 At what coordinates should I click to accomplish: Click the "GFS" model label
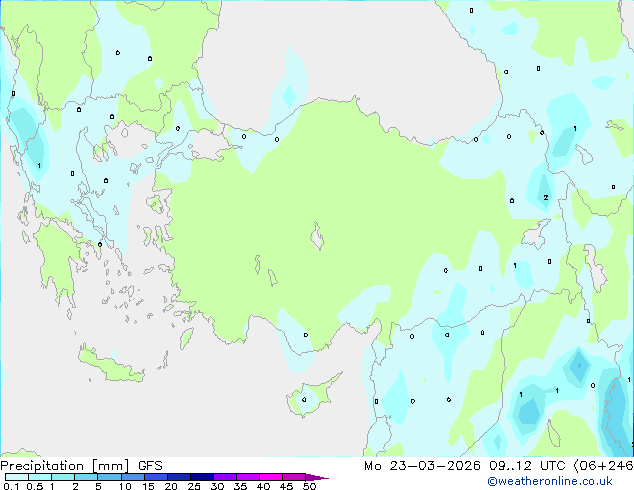[x=150, y=466]
